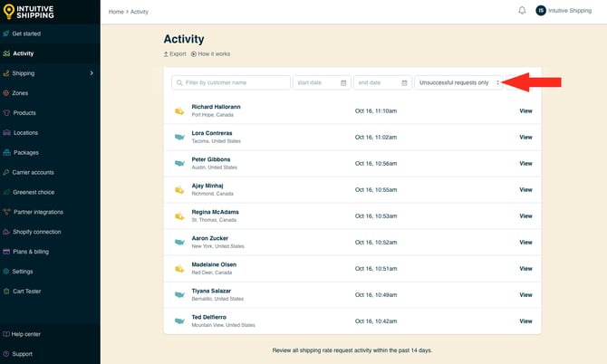View Ajay Minhaj's request
Image resolution: width=607 pixels, height=364 pixels.
pyautogui.click(x=525, y=190)
